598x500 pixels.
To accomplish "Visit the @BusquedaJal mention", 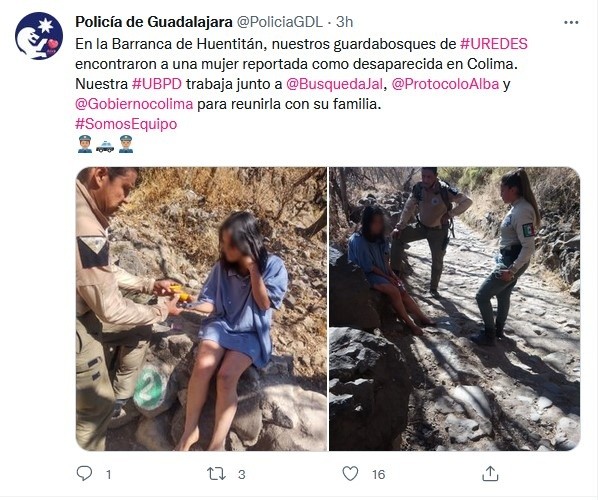I will [334, 84].
